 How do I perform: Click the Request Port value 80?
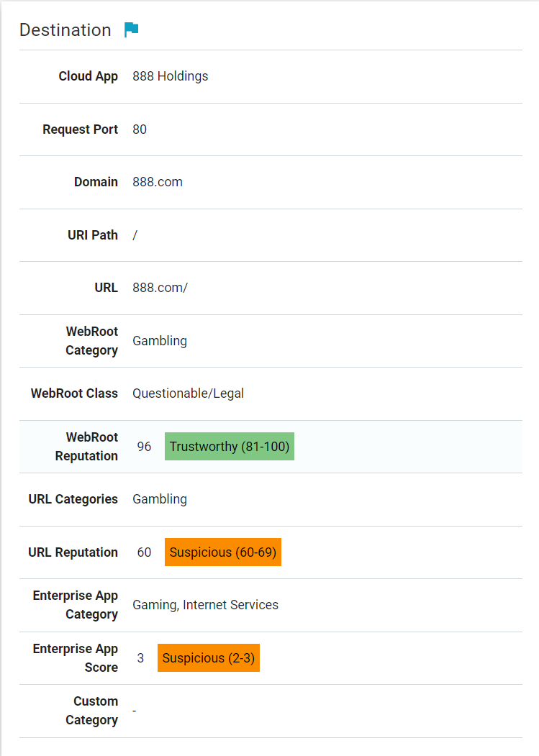(x=140, y=129)
